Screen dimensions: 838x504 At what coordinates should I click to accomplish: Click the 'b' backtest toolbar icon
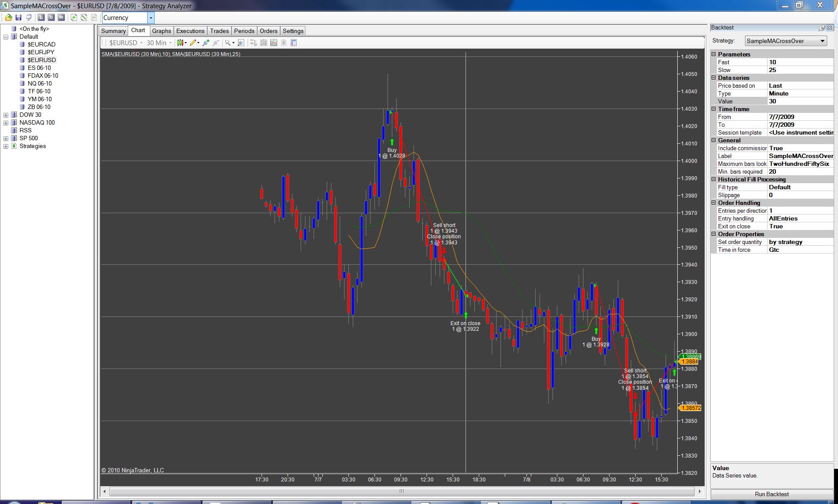point(41,18)
